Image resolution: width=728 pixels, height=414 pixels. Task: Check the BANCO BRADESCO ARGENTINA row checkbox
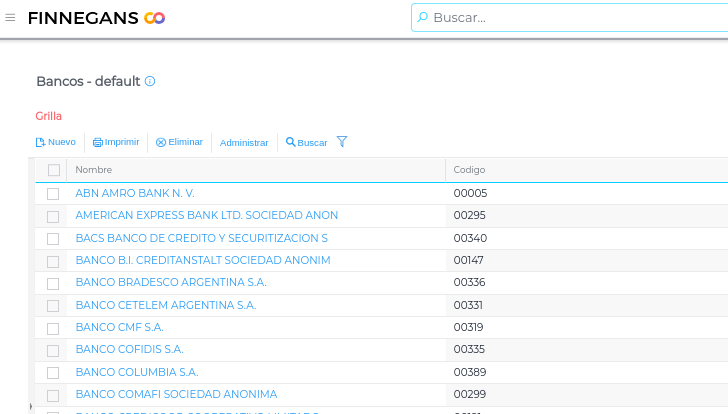(53, 284)
